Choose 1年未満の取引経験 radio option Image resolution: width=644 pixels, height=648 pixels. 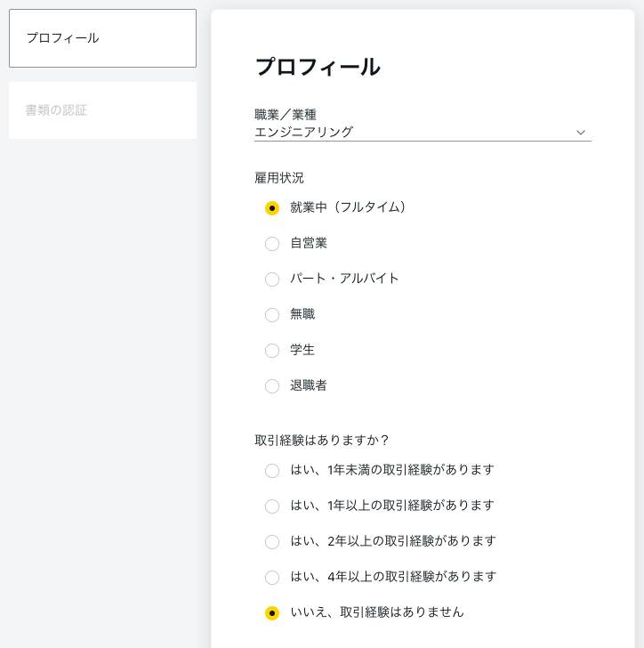click(x=272, y=470)
